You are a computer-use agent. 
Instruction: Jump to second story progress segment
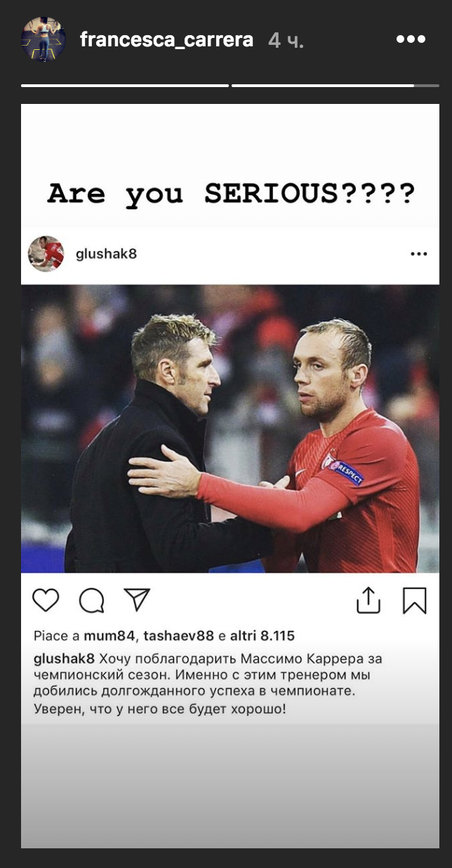pyautogui.click(x=335, y=86)
